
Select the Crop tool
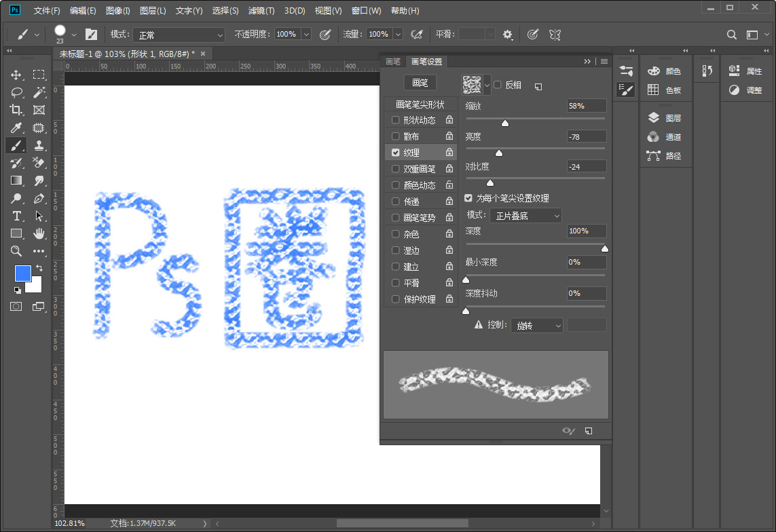16,110
